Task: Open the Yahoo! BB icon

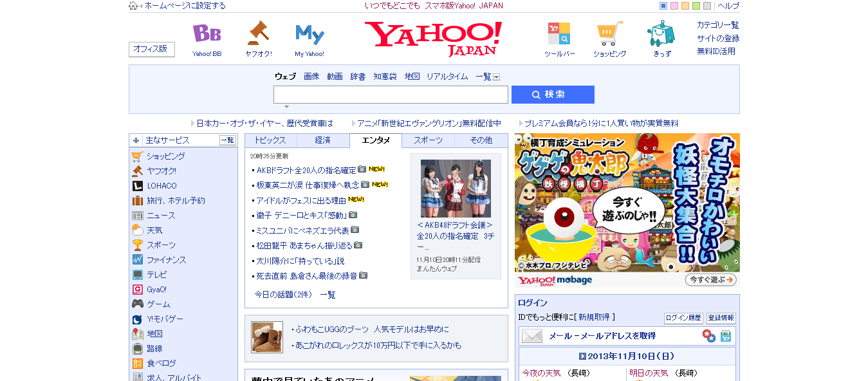Action: [x=207, y=33]
